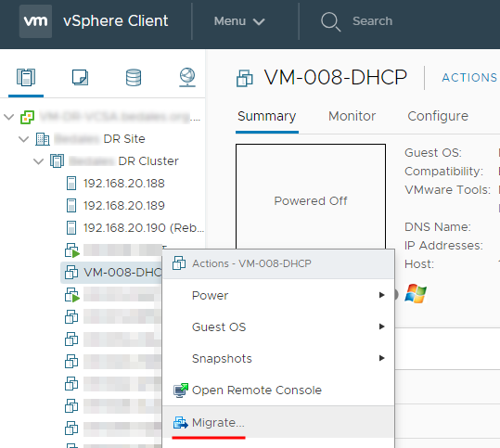Collapse the DR Cluster node
This screenshot has width=500, height=448.
(39, 161)
